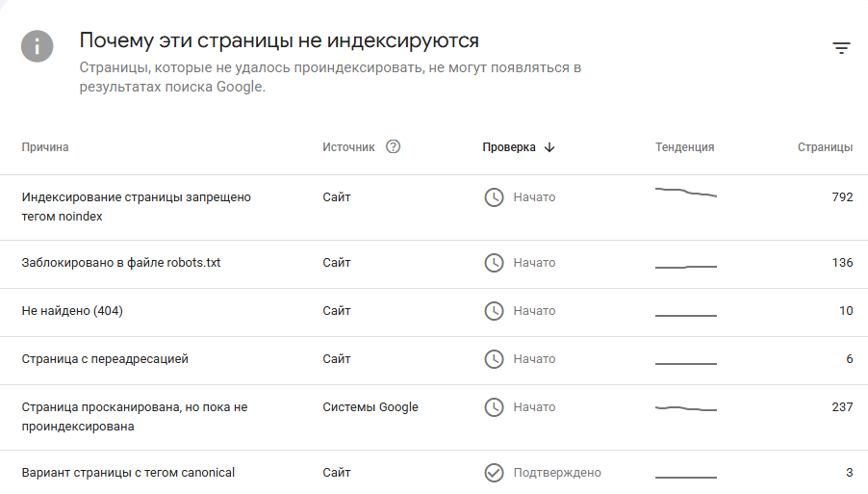868x494 pixels.
Task: Click clock icon in the 404 row
Action: point(494,311)
